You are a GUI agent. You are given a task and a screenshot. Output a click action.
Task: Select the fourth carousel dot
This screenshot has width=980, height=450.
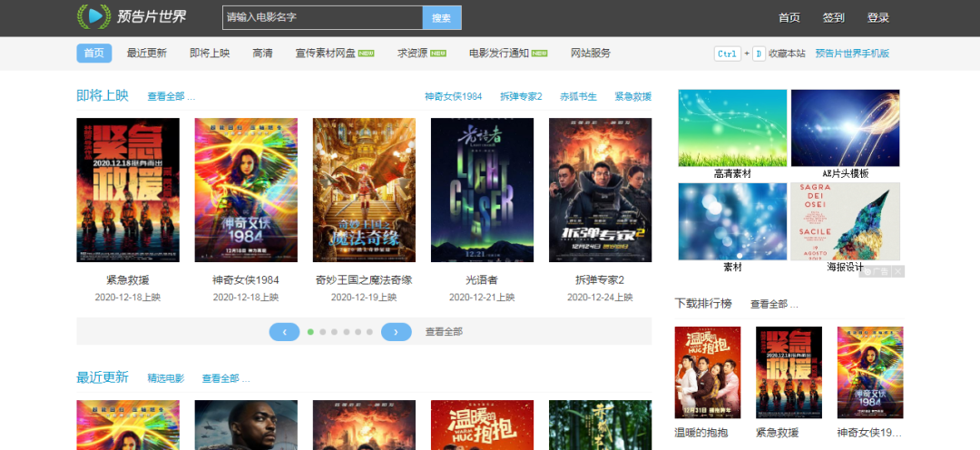point(347,332)
